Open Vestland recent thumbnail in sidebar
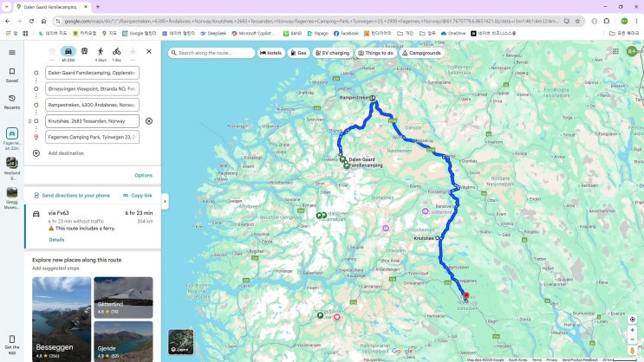Image resolution: width=644 pixels, height=362 pixels. click(12, 168)
